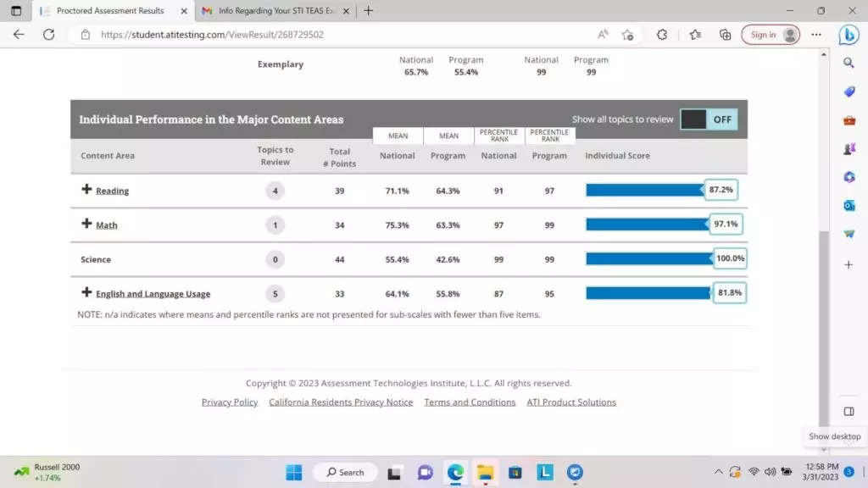868x488 pixels.
Task: Switch to Info Regarding Your STI TEAS tab
Action: click(277, 10)
